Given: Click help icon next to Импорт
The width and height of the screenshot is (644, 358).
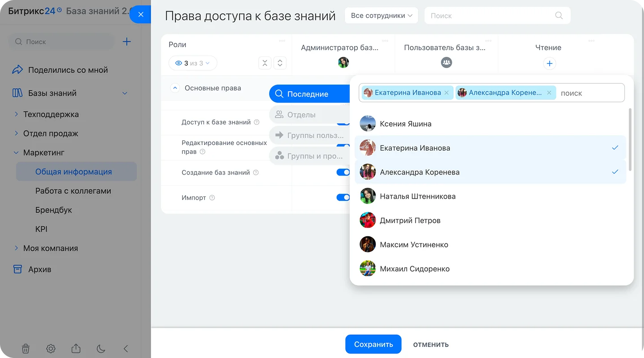Looking at the screenshot, I should (212, 198).
